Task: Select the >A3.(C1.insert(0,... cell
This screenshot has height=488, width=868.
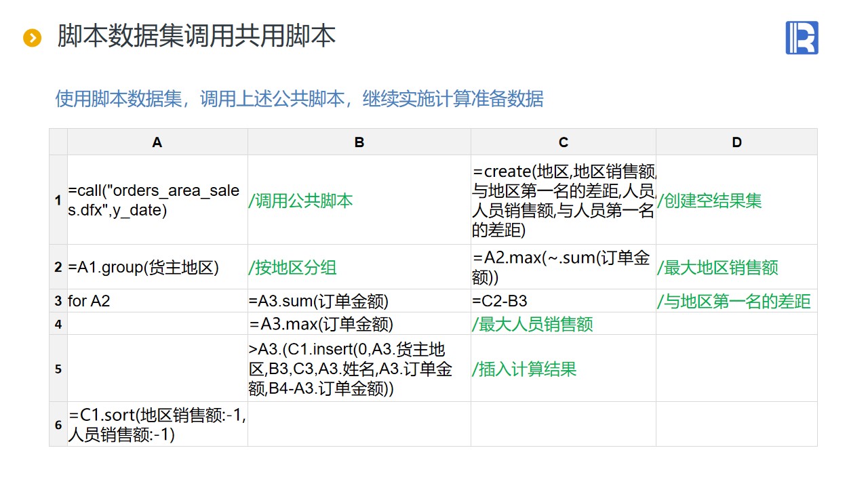Action: click(359, 368)
